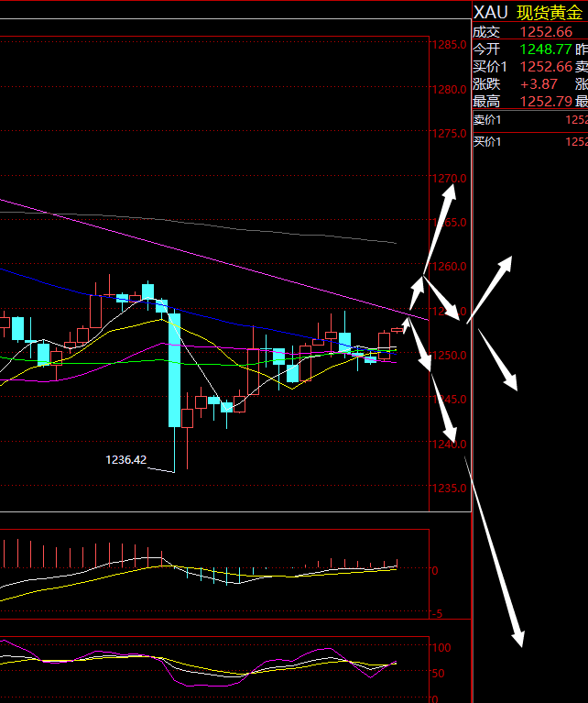The width and height of the screenshot is (588, 703).
Task: Click the 卖价1 row in order book
Action: [530, 120]
